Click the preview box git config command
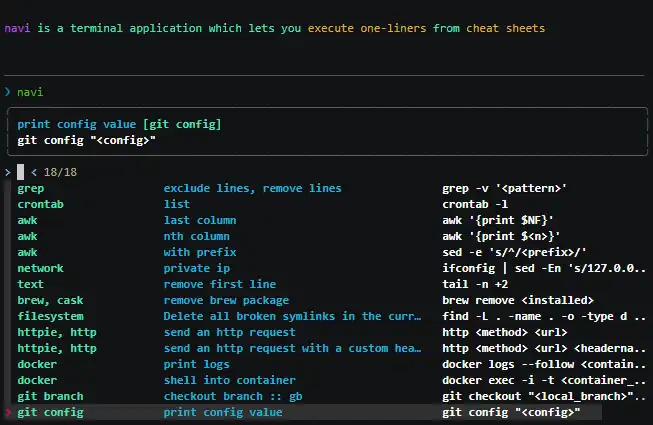The height and width of the screenshot is (425, 653). click(x=87, y=140)
